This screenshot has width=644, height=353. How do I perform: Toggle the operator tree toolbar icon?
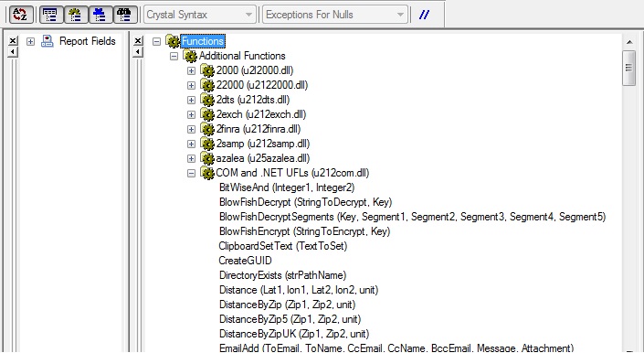click(x=100, y=15)
